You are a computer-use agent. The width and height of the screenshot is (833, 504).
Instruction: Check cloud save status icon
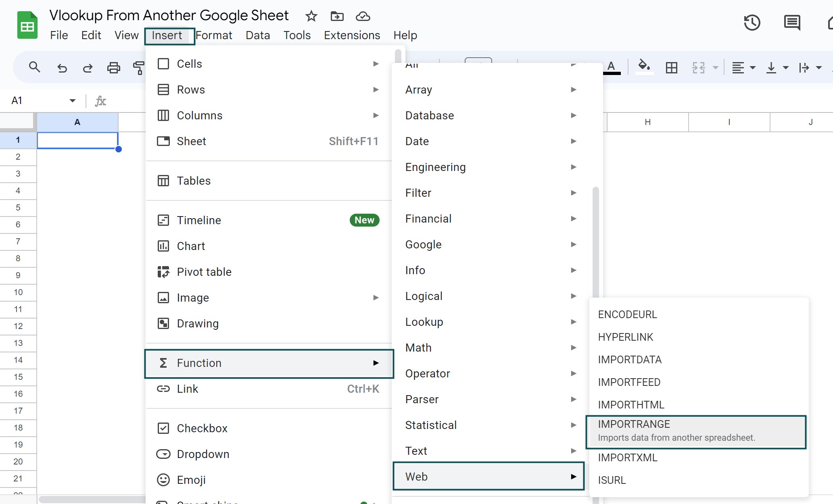(x=363, y=17)
